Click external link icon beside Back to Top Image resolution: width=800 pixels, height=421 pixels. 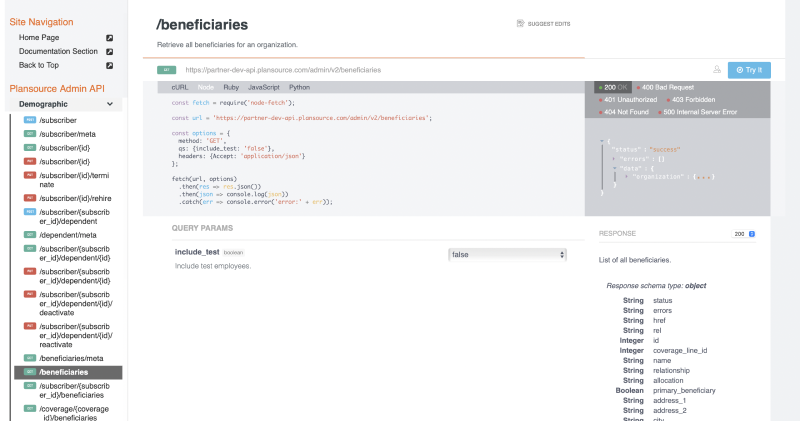coord(110,65)
